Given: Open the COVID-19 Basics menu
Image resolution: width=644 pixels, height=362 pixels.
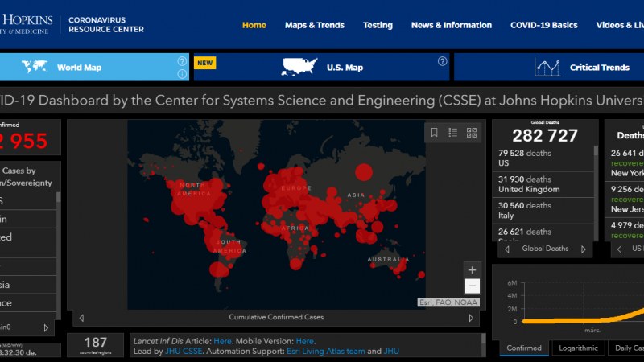Looking at the screenshot, I should pos(544,25).
